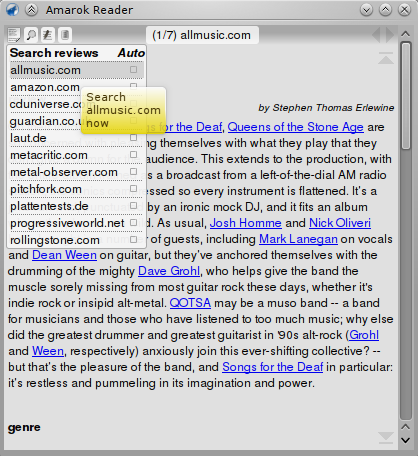Toggle auto checkbox for rollingstone.com
Viewport: 418px width, 456px height.
[134, 239]
